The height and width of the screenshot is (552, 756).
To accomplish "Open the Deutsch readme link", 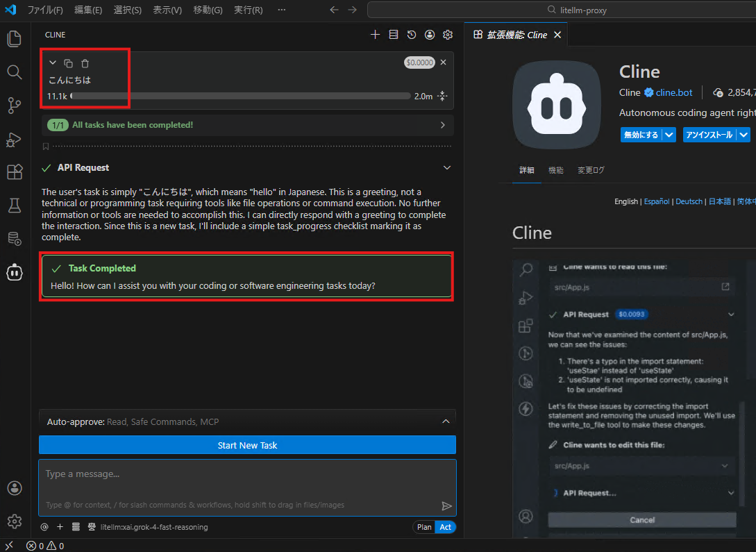I will (689, 201).
